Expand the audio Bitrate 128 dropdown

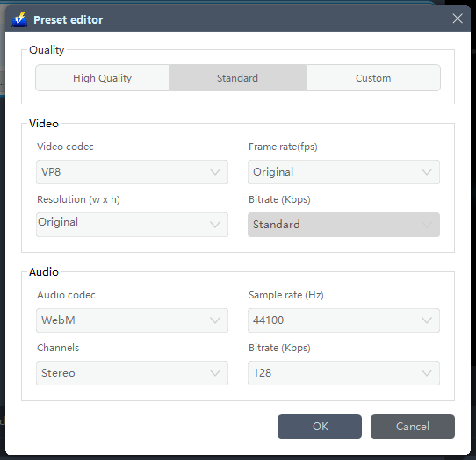coord(343,373)
